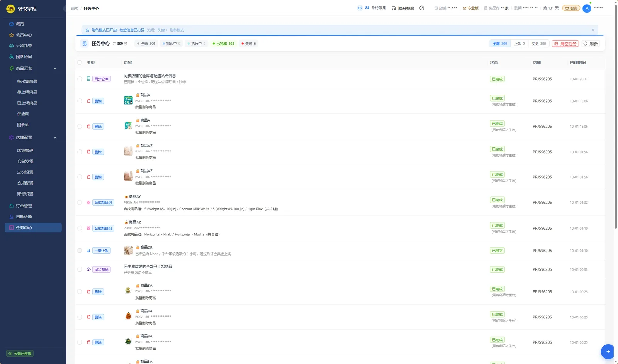
Task: Click the page vertical scrollbar
Action: click(x=616, y=116)
